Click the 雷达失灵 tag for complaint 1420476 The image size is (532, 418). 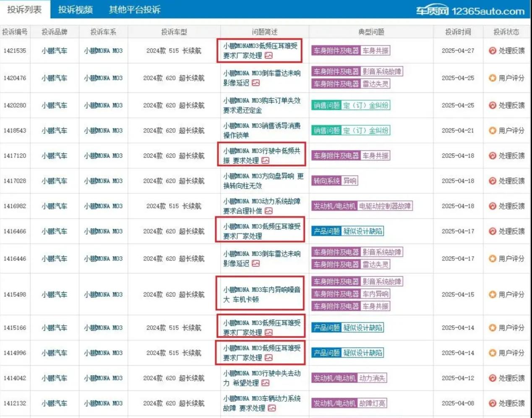point(376,84)
